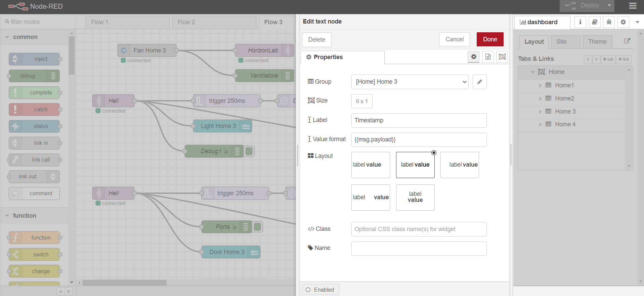Viewport: 644px width, 296px height.
Task: Open the sidebar info tab
Action: [580, 22]
